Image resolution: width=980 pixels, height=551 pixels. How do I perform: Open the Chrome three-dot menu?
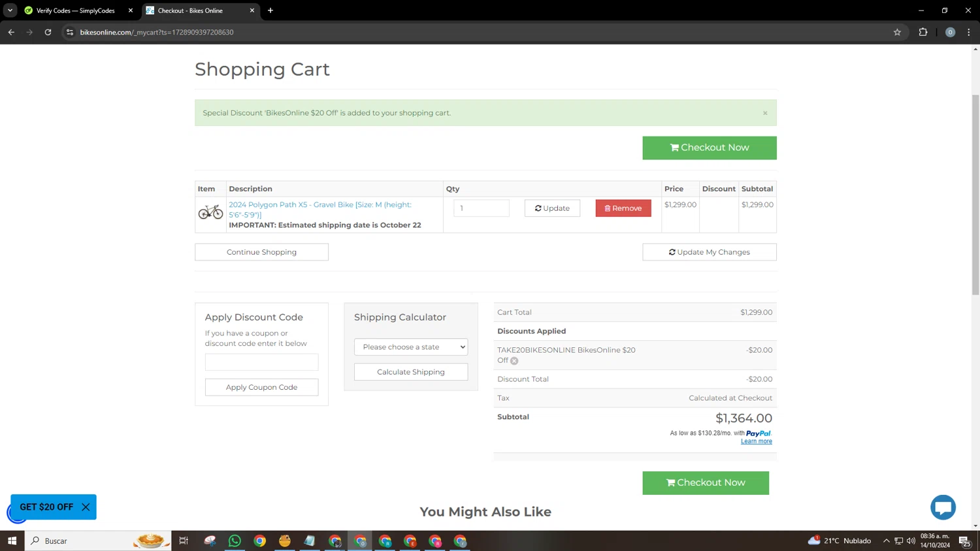tap(969, 32)
